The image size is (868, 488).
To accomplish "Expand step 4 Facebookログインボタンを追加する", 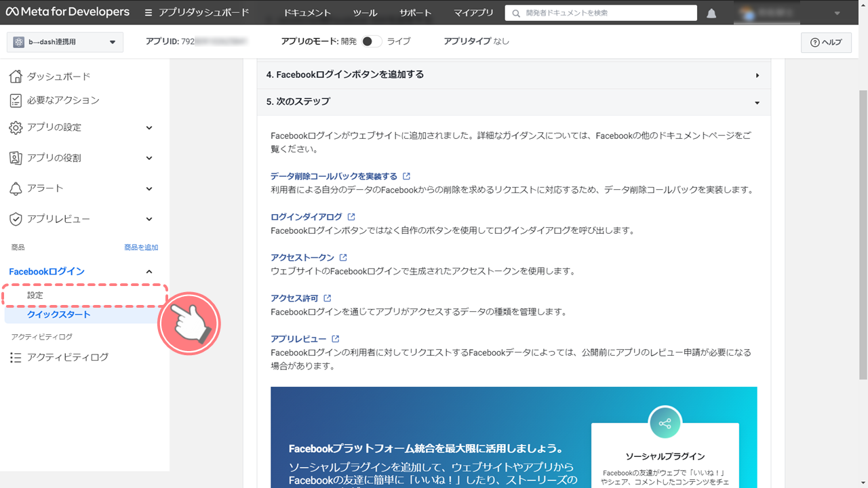I will pyautogui.click(x=514, y=75).
